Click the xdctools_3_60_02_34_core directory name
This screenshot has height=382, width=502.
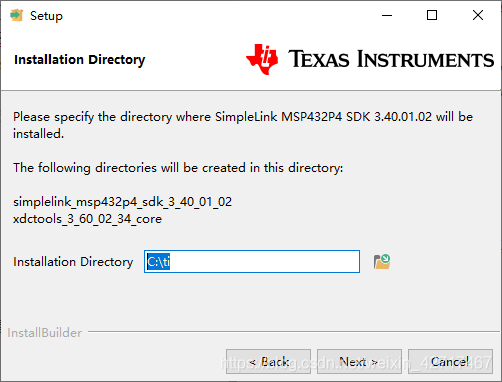click(87, 219)
